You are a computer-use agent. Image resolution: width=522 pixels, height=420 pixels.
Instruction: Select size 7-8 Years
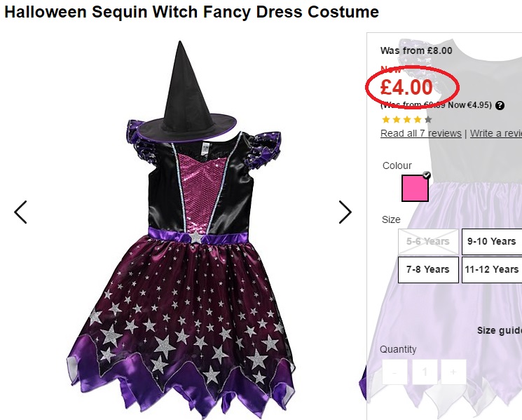click(428, 269)
